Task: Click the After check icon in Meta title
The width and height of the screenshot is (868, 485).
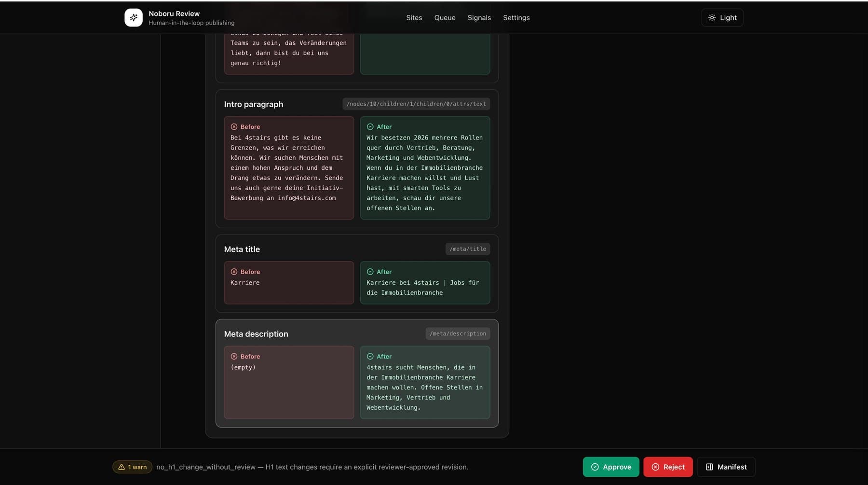Action: click(370, 272)
